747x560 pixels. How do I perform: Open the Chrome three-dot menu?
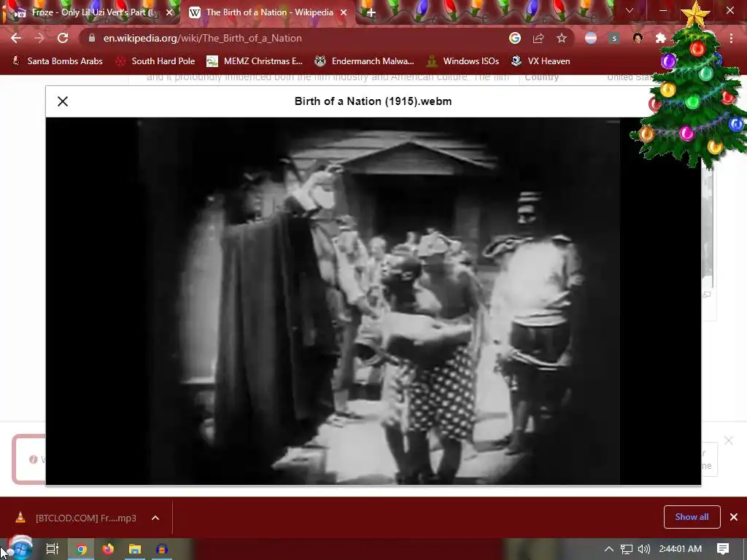click(731, 38)
